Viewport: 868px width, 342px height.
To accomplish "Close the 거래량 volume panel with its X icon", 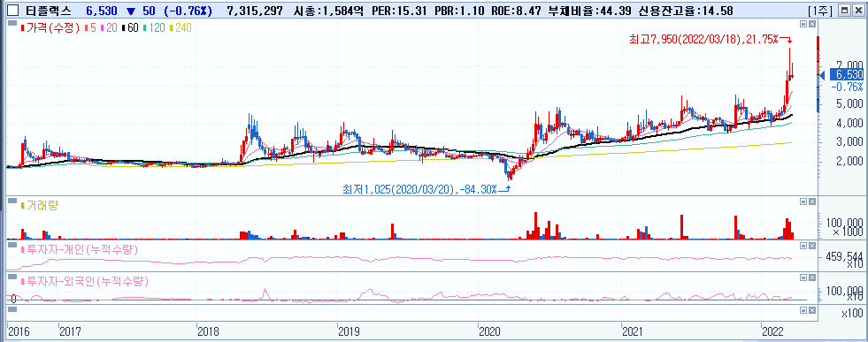I will [x=811, y=201].
